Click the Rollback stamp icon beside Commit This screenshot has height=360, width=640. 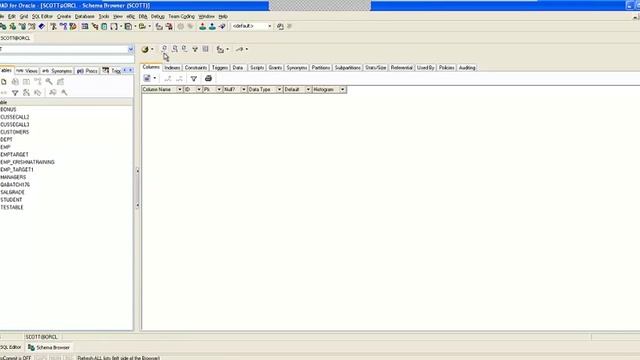click(212, 26)
